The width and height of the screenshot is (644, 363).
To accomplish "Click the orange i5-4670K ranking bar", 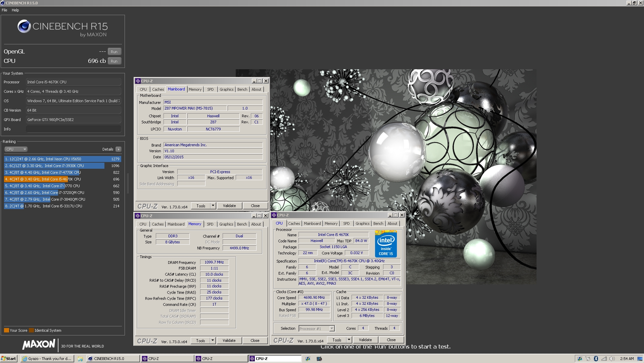I will pos(36,179).
